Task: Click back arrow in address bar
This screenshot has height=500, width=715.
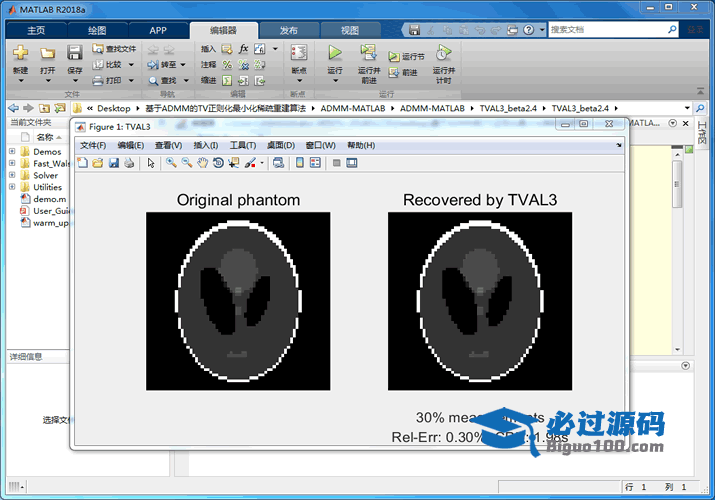Action: (13, 108)
